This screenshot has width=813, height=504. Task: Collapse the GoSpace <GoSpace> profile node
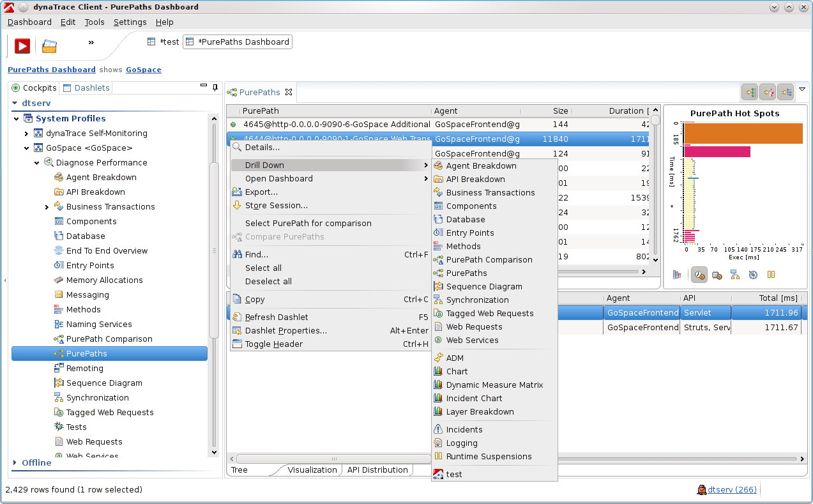(x=26, y=148)
